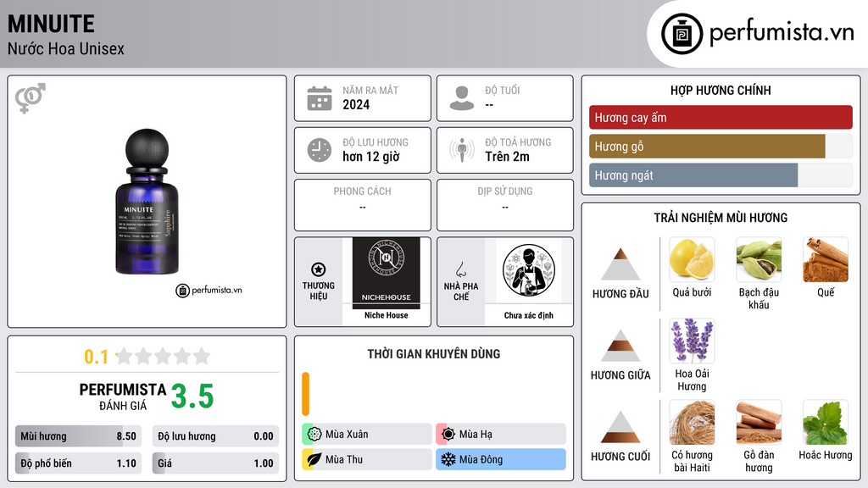Click the Quả bưởi grapefruit note image
This screenshot has width=868, height=488.
coord(692,259)
